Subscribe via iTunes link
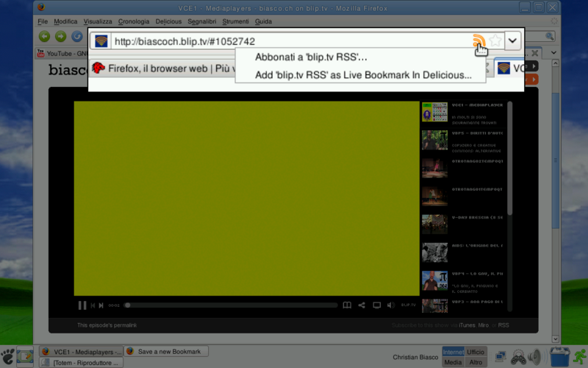588x368 pixels. [467, 325]
